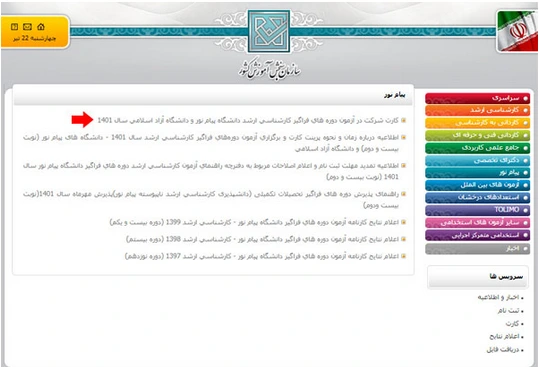Click bullet icon beside the 1398 results row
This screenshot has width=539, height=367.
(404, 239)
